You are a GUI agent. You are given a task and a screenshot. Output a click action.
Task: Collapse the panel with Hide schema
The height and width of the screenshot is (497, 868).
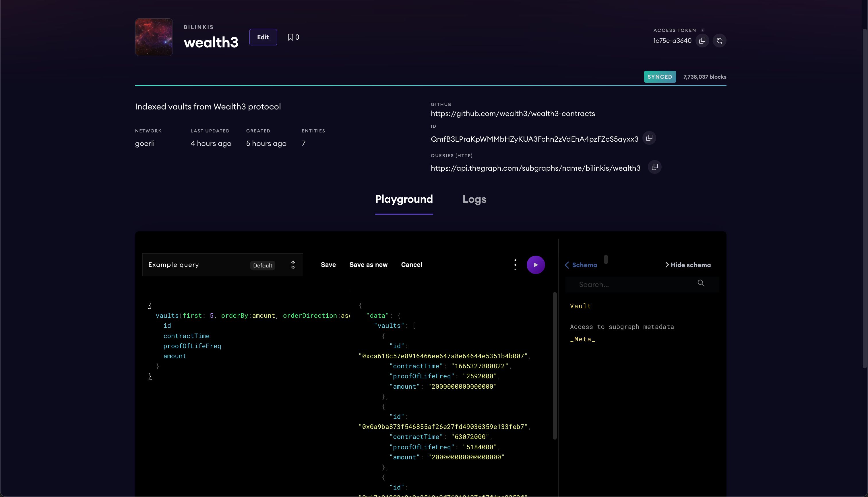(x=688, y=265)
